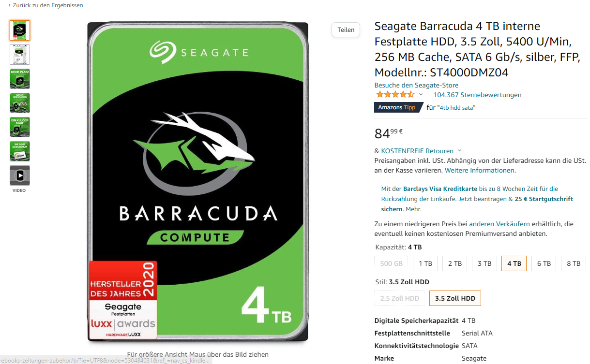View the 'Mehr Platz' image thumbnail
590x364 pixels.
pos(20,79)
